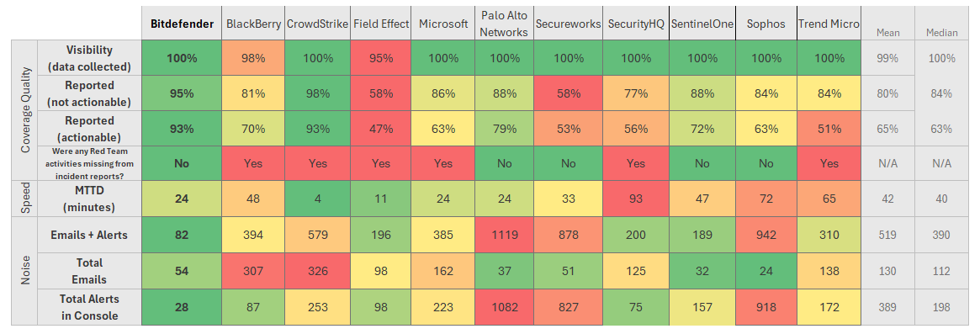Select BlackBerry's 98% visibility cell
Screen dimensions: 980x334
(x=253, y=58)
